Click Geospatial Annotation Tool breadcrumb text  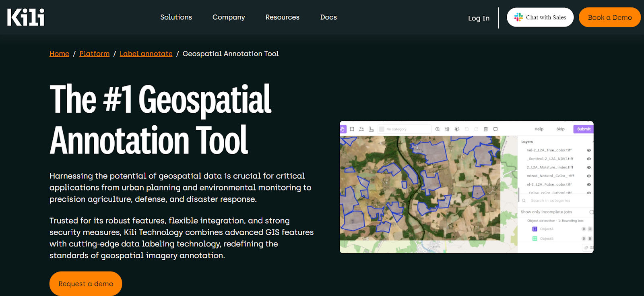(x=231, y=54)
